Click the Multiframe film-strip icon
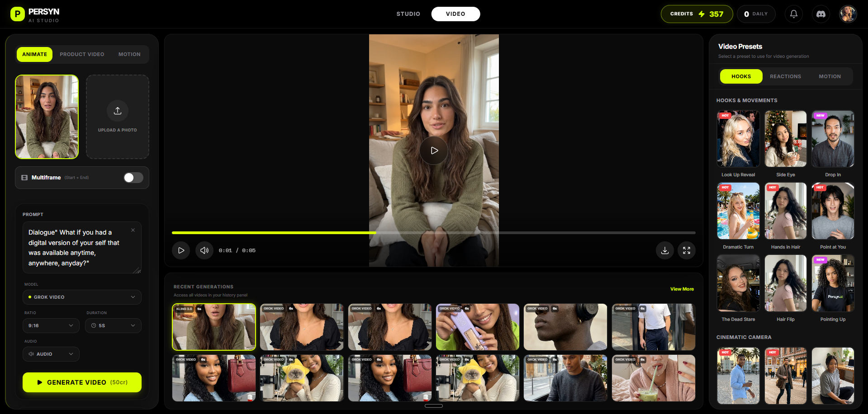Image resolution: width=868 pixels, height=414 pixels. (24, 178)
